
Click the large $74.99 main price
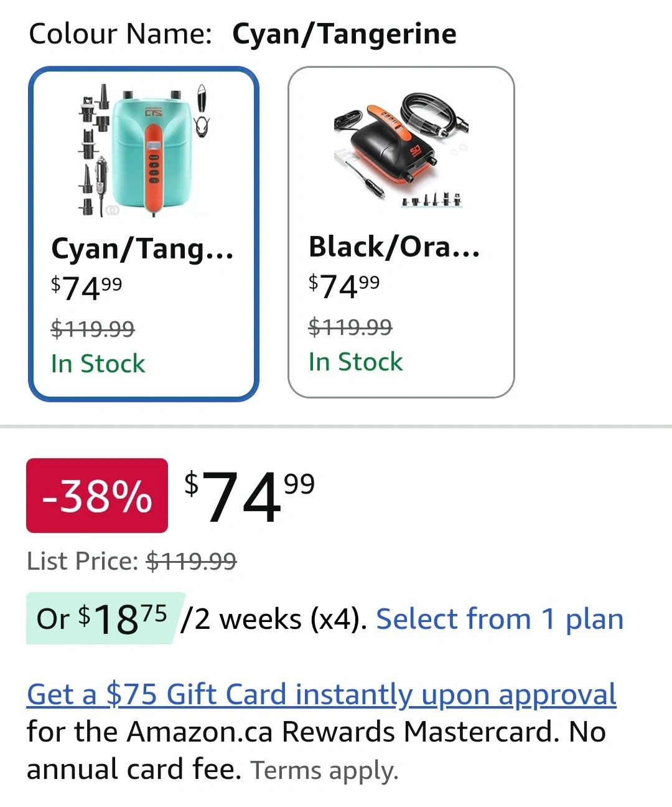point(250,496)
